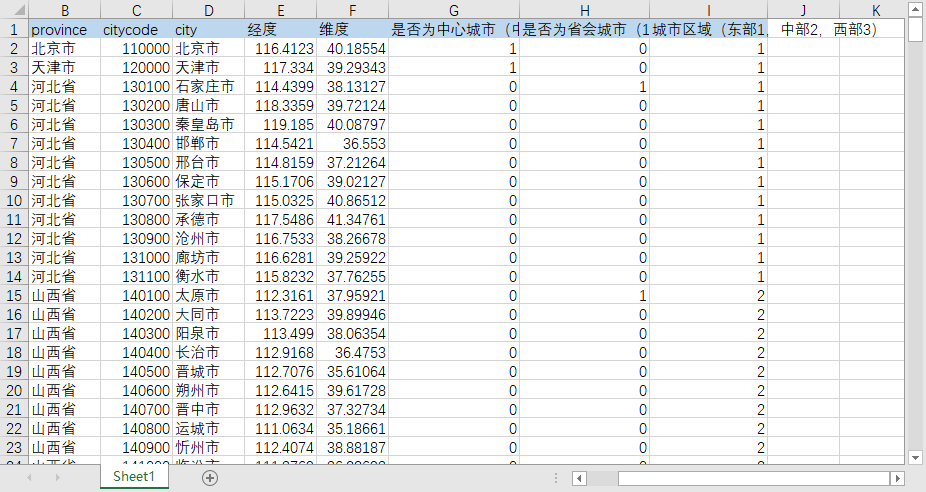Select cell with citycode 131000
Viewport: 926px width, 492px height.
pyautogui.click(x=136, y=258)
